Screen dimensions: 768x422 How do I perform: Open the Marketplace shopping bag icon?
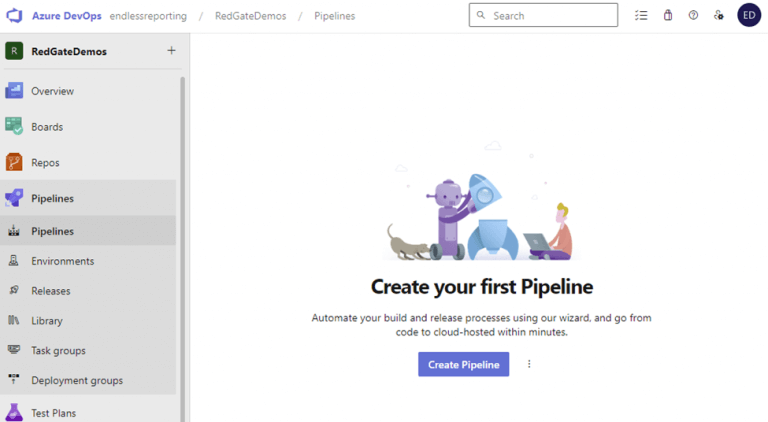coord(668,16)
